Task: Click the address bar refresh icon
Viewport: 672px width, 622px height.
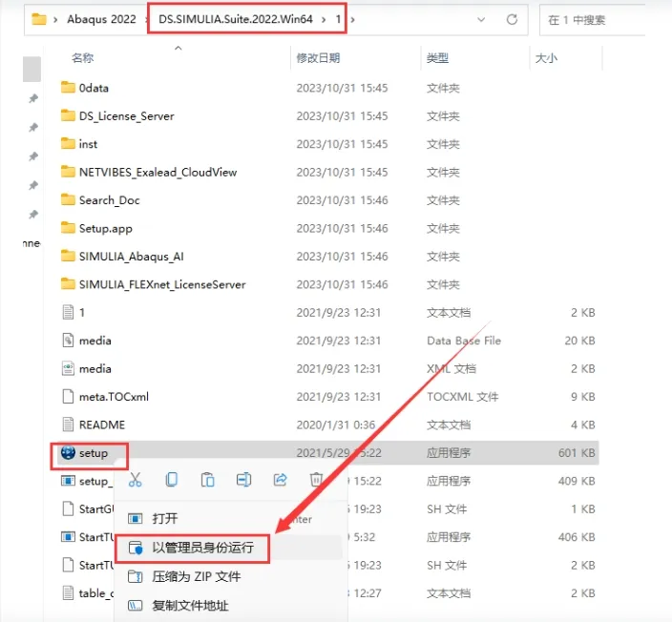Action: coord(512,19)
